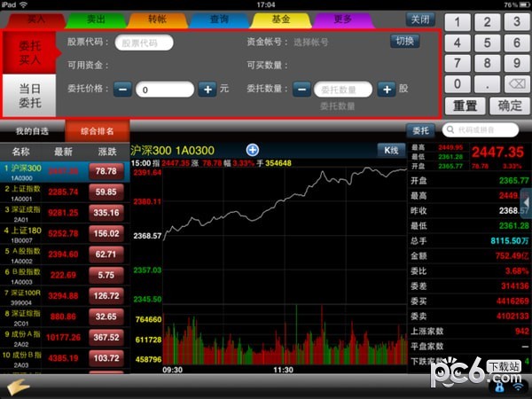532x399 pixels.
Task: Click the 335.16 change badge
Action: tap(106, 213)
